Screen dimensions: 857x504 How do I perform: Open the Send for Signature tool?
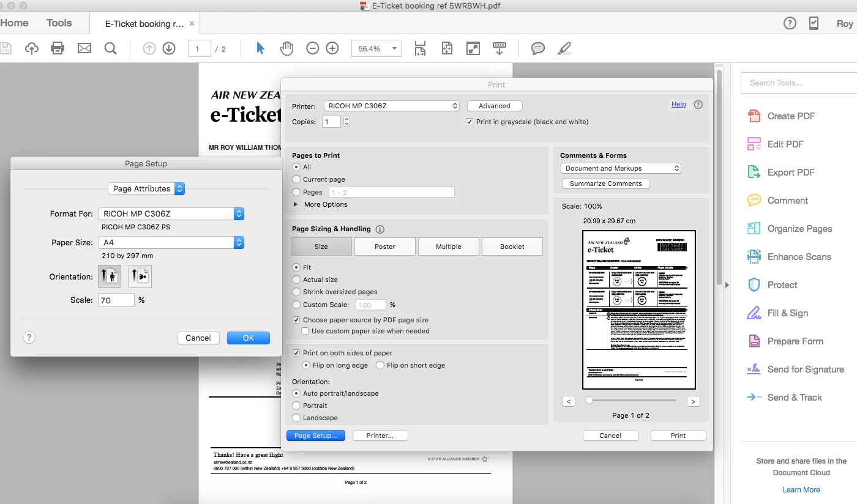[x=796, y=369]
